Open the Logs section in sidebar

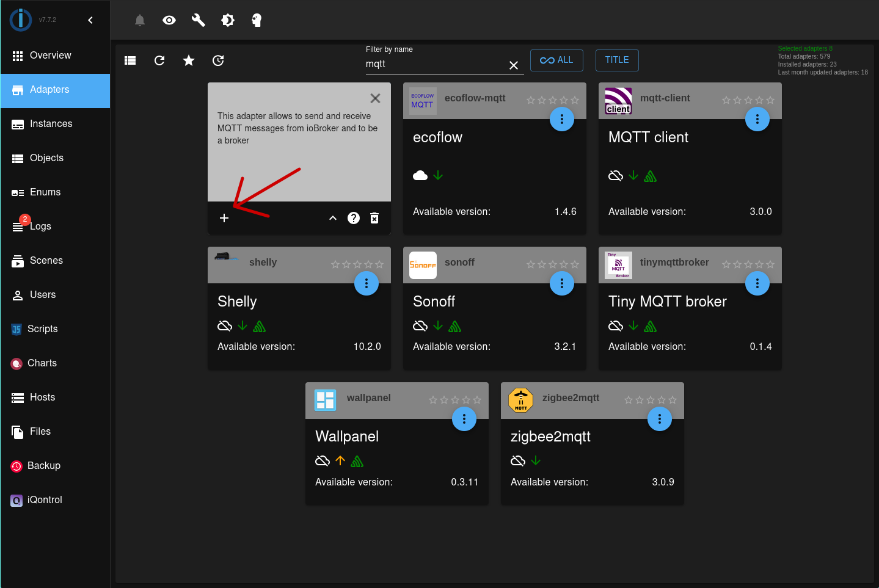(42, 226)
